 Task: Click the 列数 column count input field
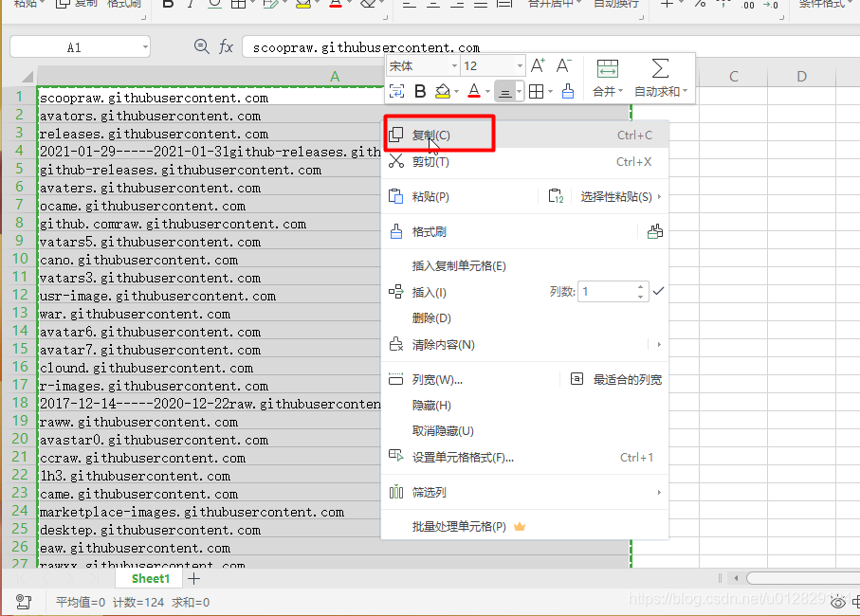pyautogui.click(x=608, y=291)
